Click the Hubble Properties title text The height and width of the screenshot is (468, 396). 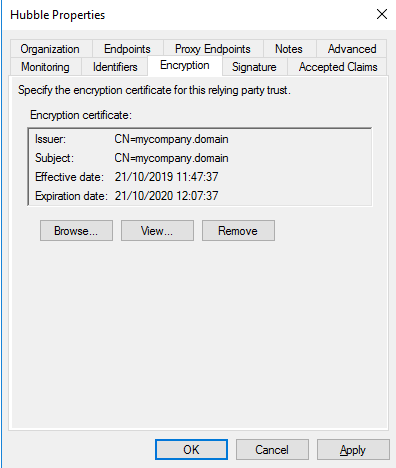(x=58, y=15)
